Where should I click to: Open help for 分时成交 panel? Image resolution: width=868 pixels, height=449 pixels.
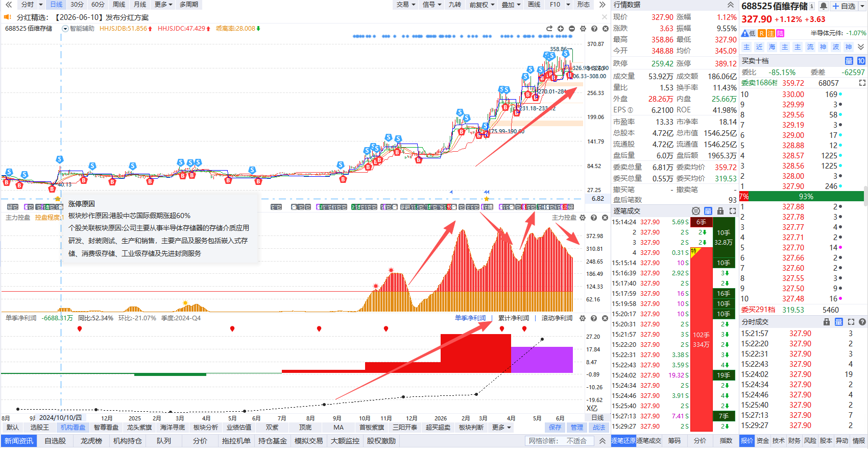coord(862,322)
